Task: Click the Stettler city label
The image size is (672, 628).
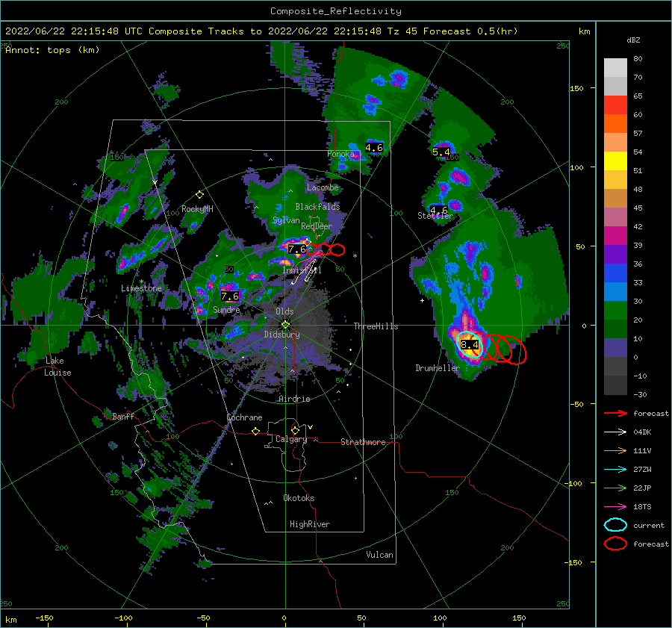Action: click(x=435, y=216)
